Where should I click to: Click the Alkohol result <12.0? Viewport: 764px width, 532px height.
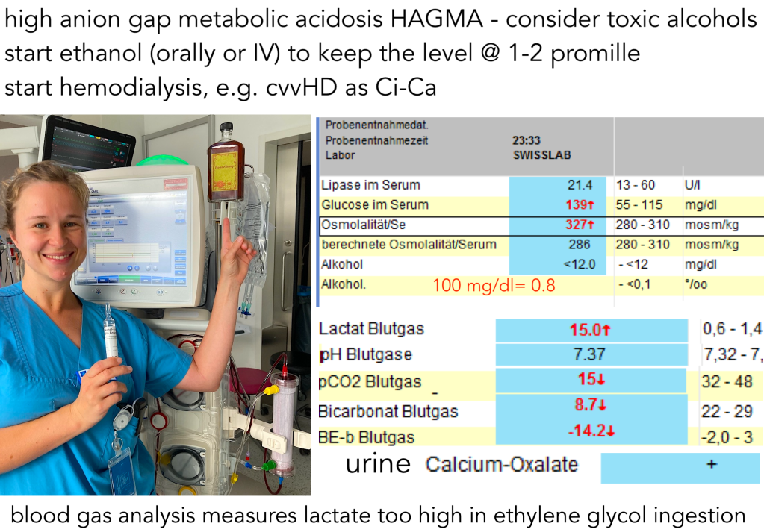point(579,265)
